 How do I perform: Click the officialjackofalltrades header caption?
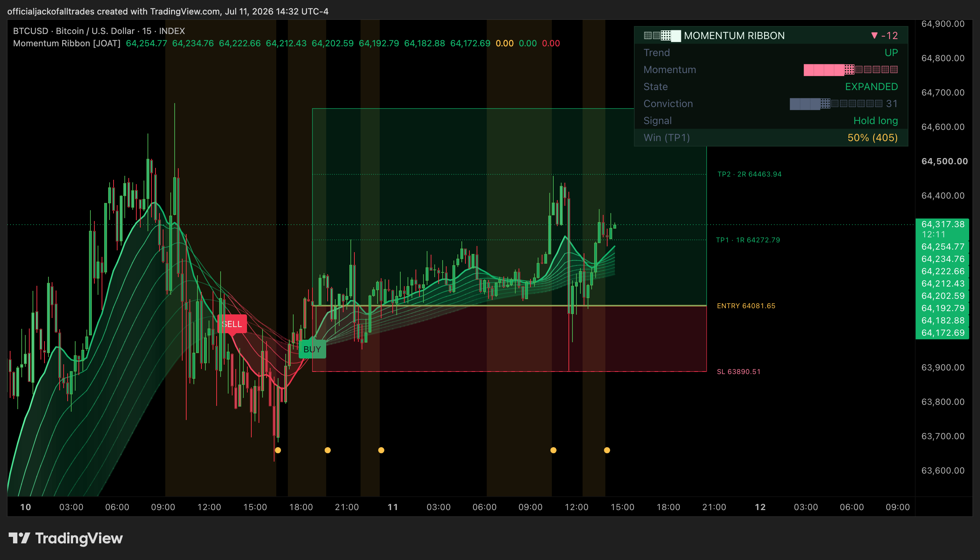click(x=168, y=11)
